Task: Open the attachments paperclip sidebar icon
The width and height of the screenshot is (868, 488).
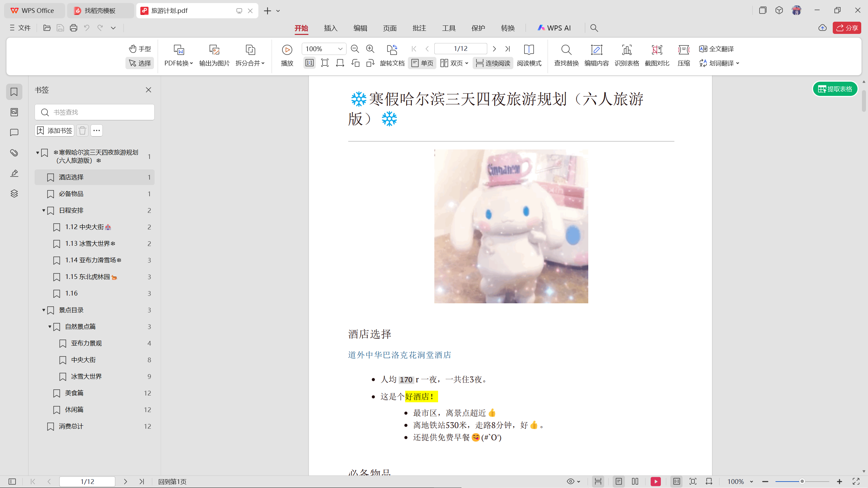Action: click(x=14, y=153)
